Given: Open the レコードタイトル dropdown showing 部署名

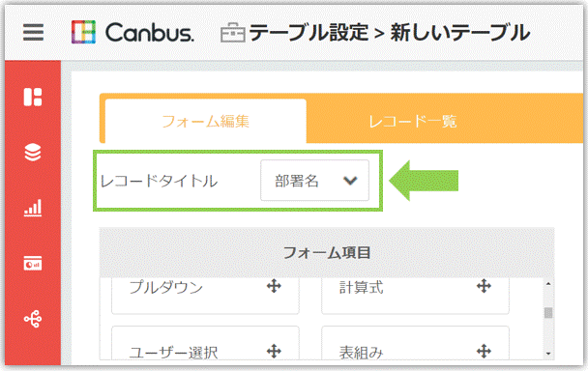Looking at the screenshot, I should tap(314, 181).
